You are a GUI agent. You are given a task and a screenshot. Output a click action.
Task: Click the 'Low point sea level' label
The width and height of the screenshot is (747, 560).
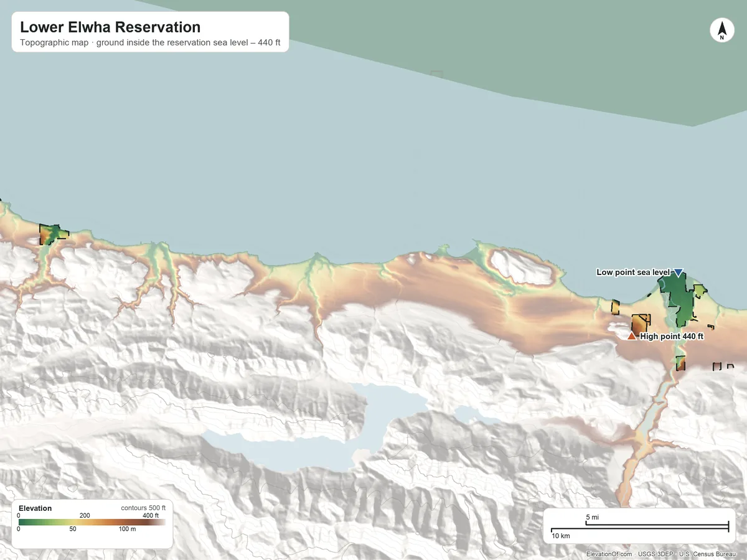[x=633, y=272]
